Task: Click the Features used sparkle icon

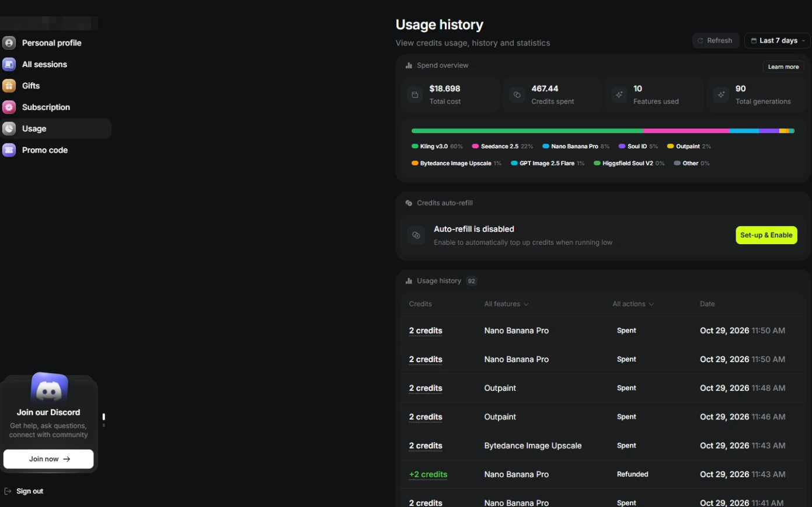Action: pos(619,95)
